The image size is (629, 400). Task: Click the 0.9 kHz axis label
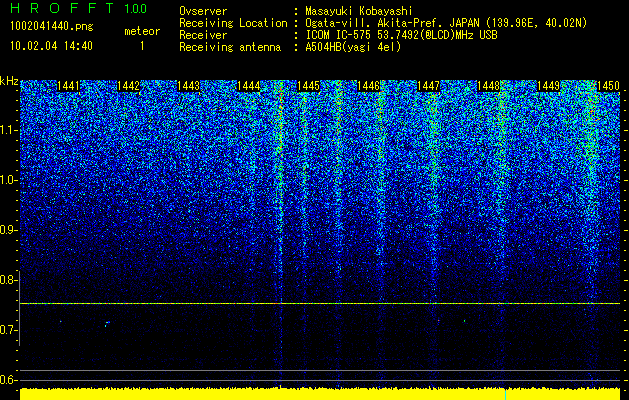click(x=9, y=230)
